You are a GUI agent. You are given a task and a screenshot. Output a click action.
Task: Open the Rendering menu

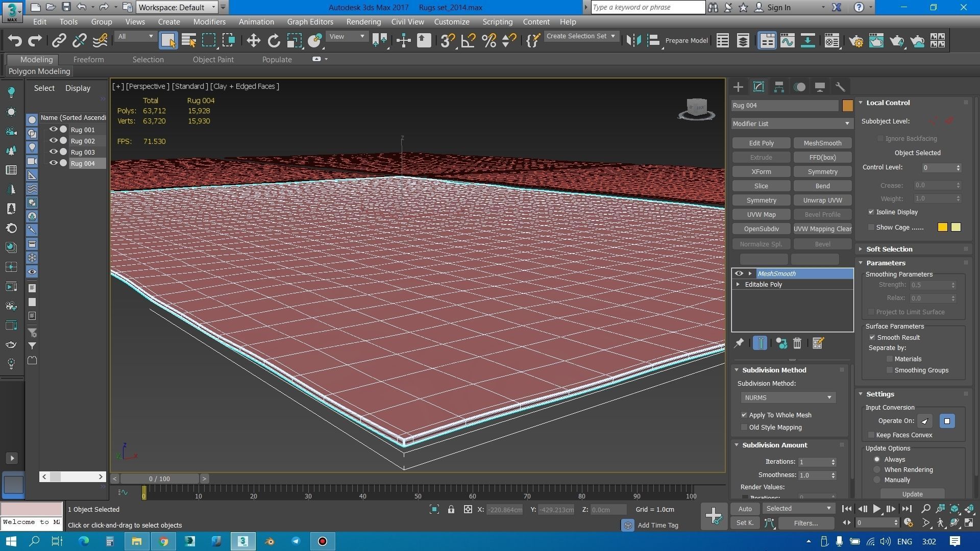(x=363, y=22)
